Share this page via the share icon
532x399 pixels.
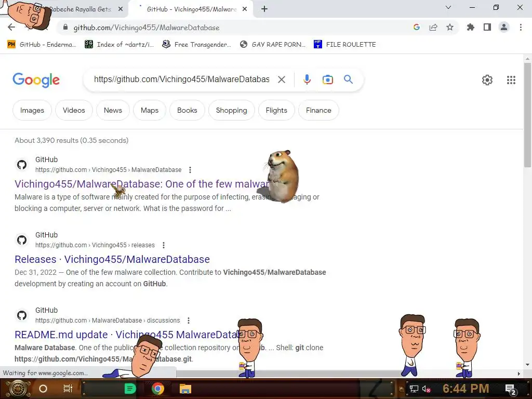[x=433, y=28]
